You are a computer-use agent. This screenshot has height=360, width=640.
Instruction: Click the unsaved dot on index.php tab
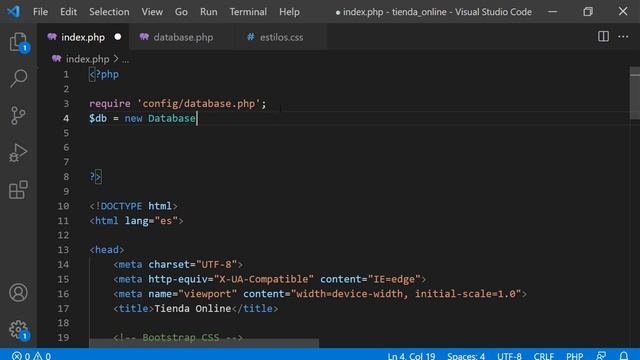(118, 37)
